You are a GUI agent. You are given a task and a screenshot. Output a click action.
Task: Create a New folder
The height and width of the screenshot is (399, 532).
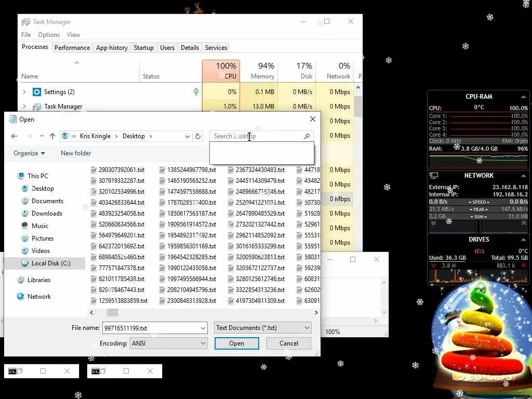[76, 153]
